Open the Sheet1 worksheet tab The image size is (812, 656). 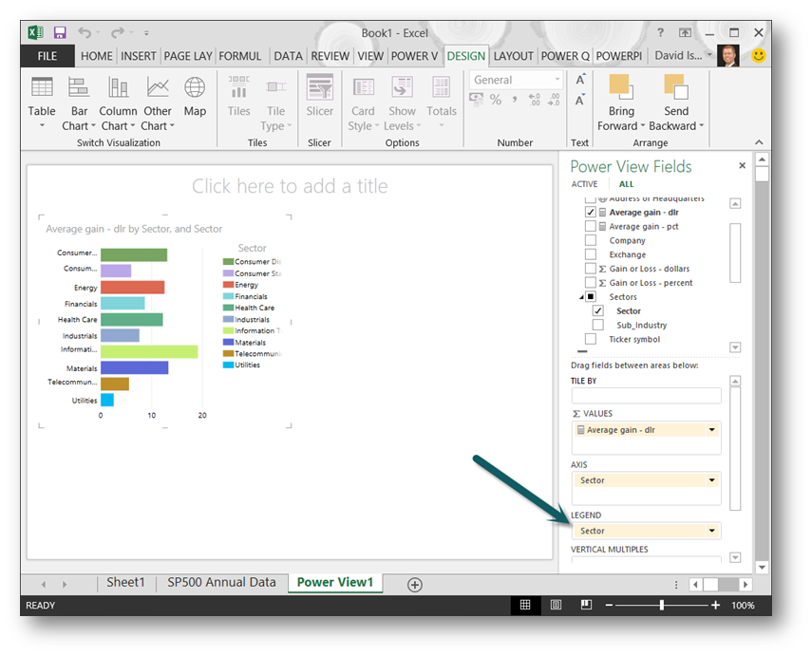point(126,583)
